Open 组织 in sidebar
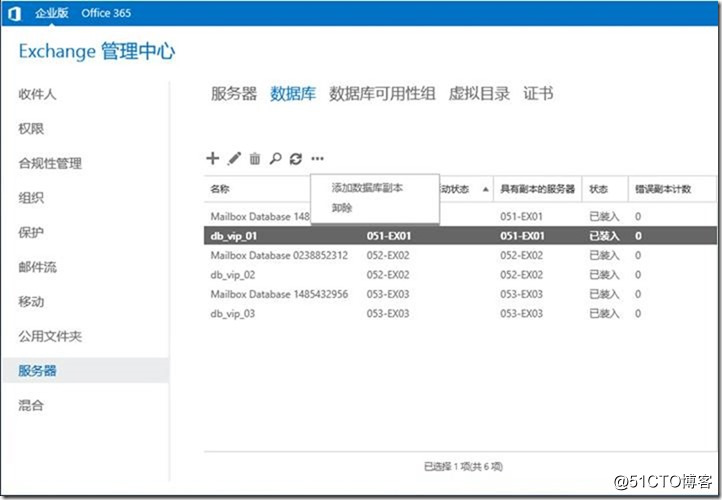 click(x=31, y=198)
